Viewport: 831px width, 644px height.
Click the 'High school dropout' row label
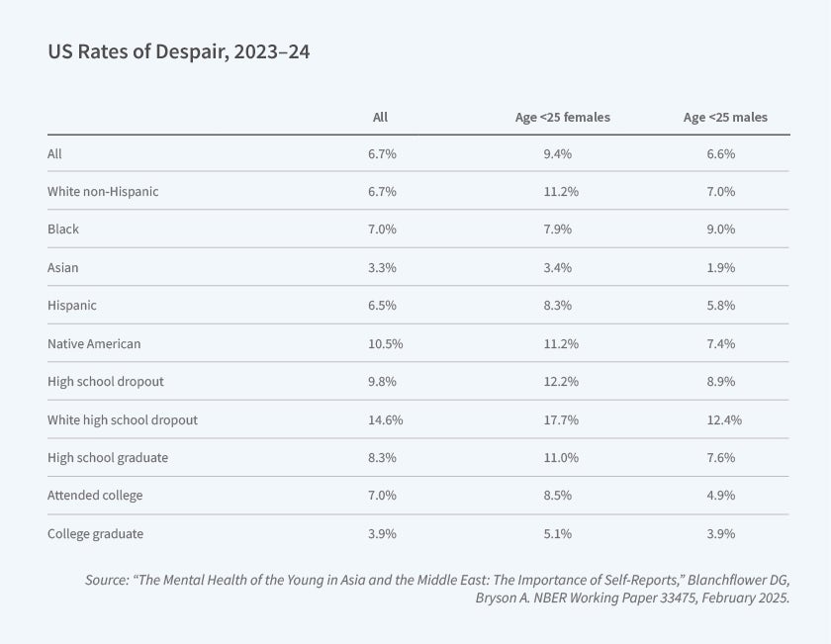(x=105, y=381)
